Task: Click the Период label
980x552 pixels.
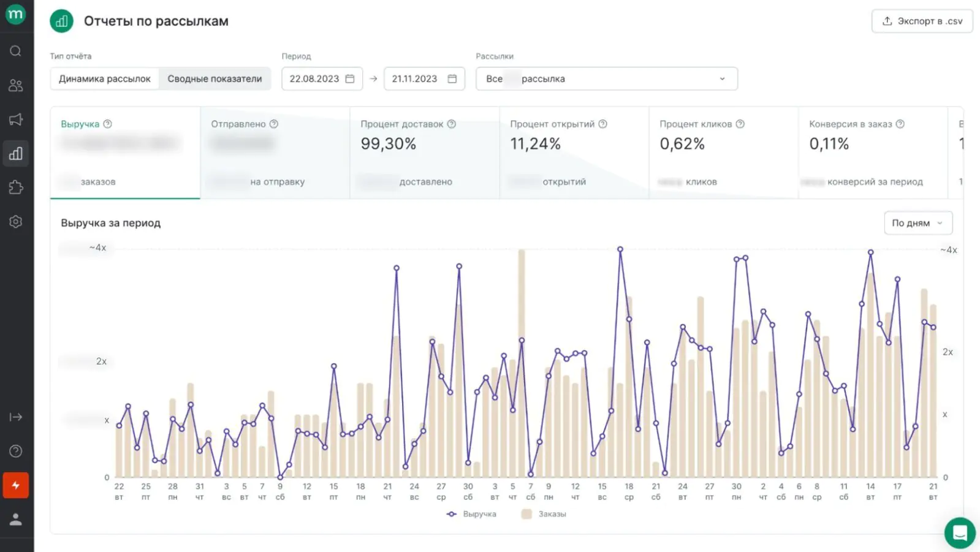Action: tap(297, 56)
